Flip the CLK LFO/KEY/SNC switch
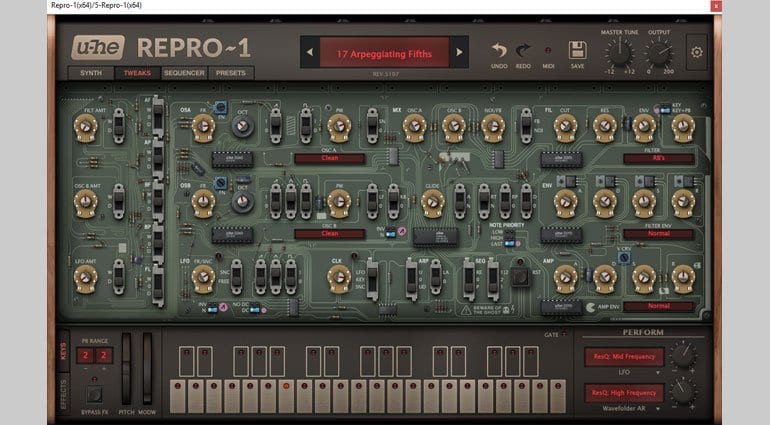 372,279
